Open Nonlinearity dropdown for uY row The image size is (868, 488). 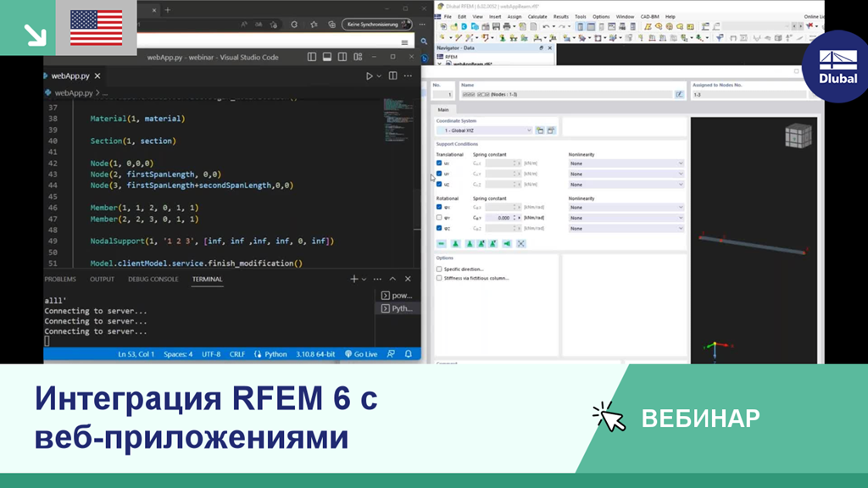(x=626, y=174)
